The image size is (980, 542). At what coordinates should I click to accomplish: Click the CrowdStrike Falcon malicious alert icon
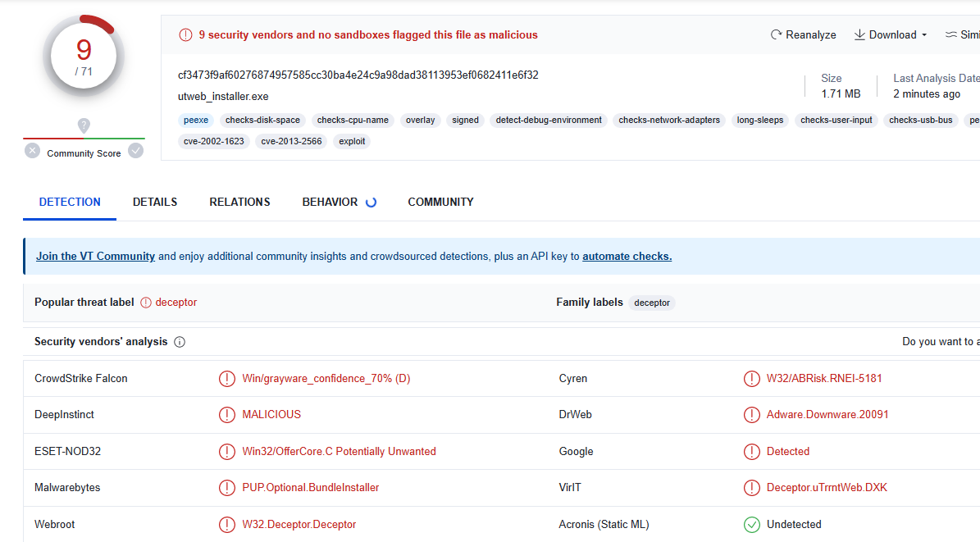point(227,379)
